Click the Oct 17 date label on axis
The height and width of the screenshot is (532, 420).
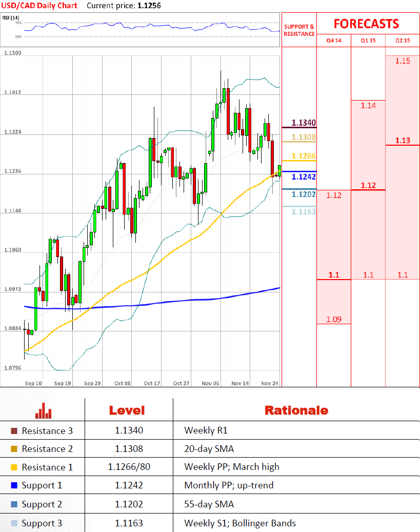coord(152,383)
